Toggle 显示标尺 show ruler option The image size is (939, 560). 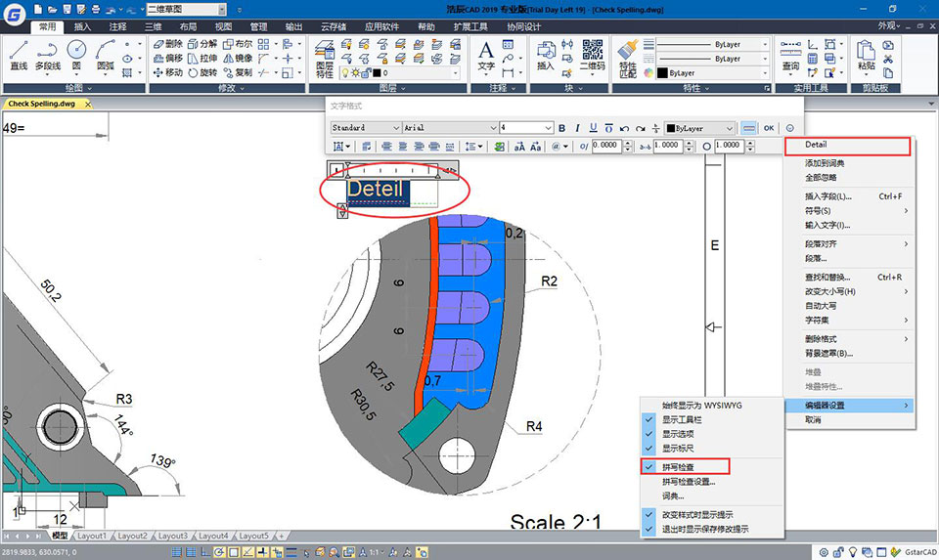click(x=679, y=448)
